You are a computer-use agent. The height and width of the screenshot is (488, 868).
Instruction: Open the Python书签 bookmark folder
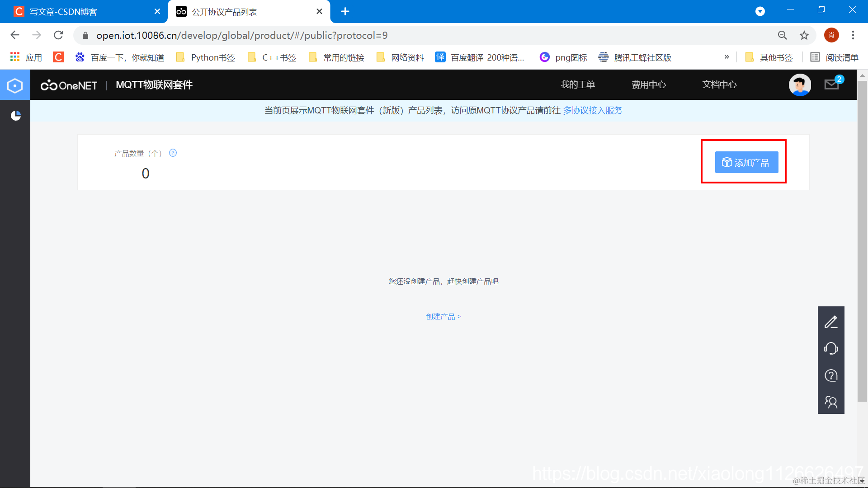(x=206, y=57)
